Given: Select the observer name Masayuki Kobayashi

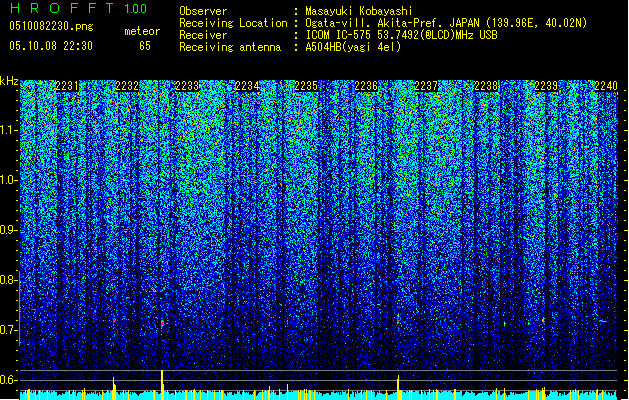Looking at the screenshot, I should (359, 11).
